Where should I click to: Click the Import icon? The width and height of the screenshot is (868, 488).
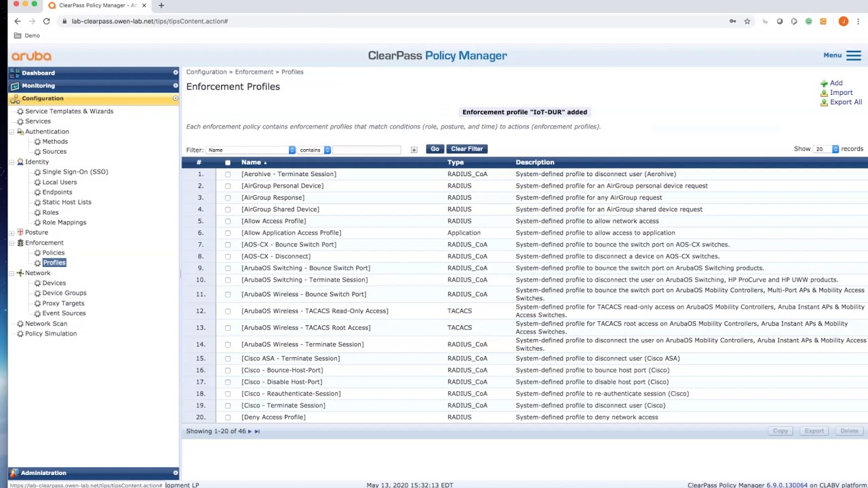coord(824,93)
